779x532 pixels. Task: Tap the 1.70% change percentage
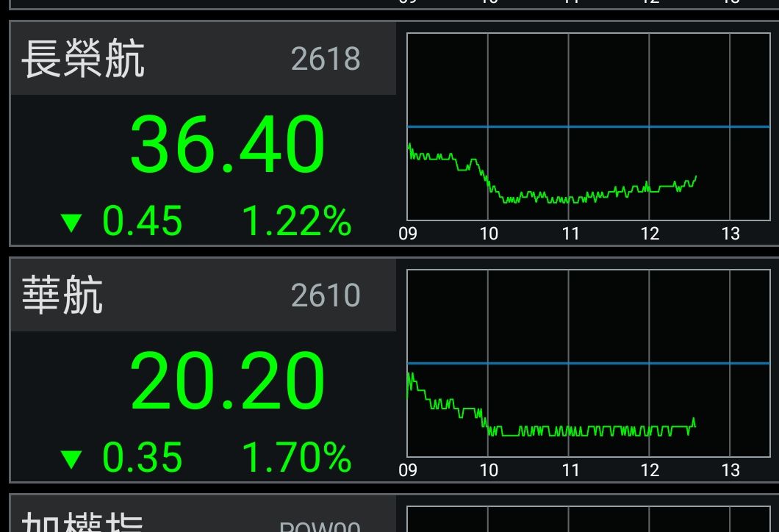click(x=297, y=457)
